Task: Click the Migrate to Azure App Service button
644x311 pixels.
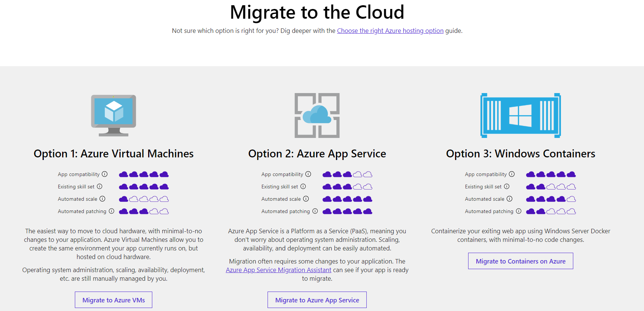Action: coord(317,300)
